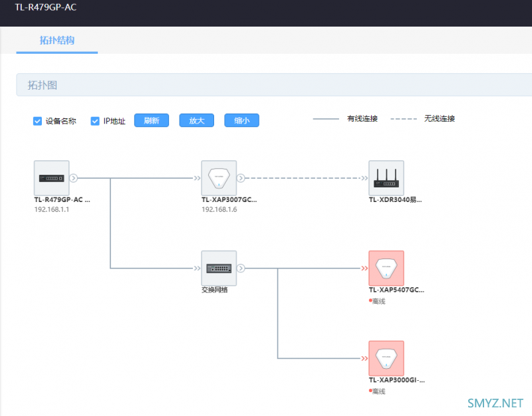Click the offline TL-XAP3000GI access point icon
The width and height of the screenshot is (532, 416).
tap(386, 358)
